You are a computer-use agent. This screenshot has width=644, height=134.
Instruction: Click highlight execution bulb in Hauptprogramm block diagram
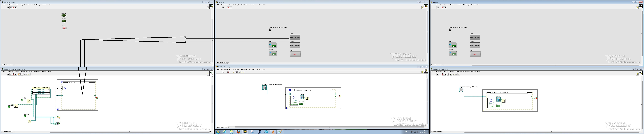coord(19,74)
